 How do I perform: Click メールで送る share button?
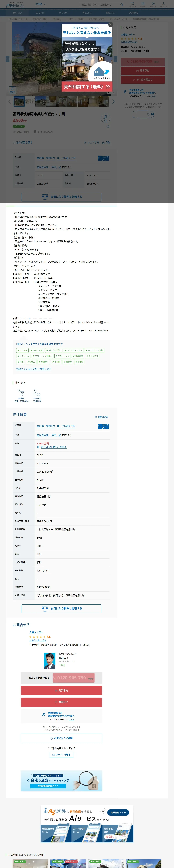pos(61,755)
